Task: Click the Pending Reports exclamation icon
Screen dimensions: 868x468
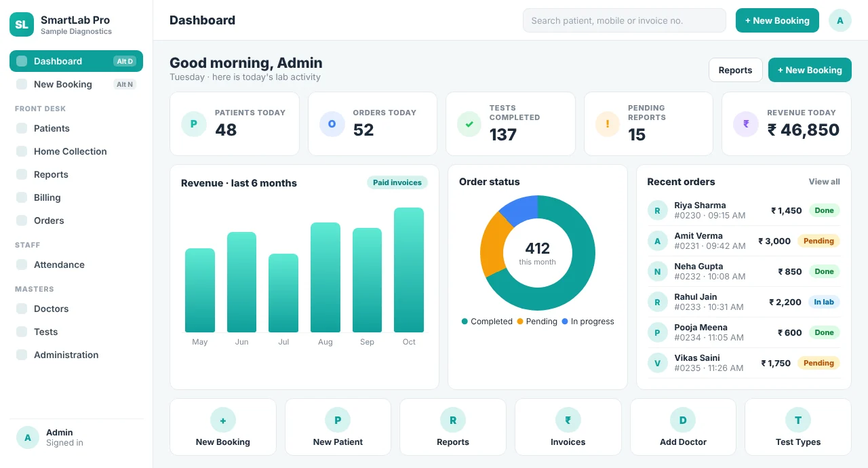Action: coord(608,124)
